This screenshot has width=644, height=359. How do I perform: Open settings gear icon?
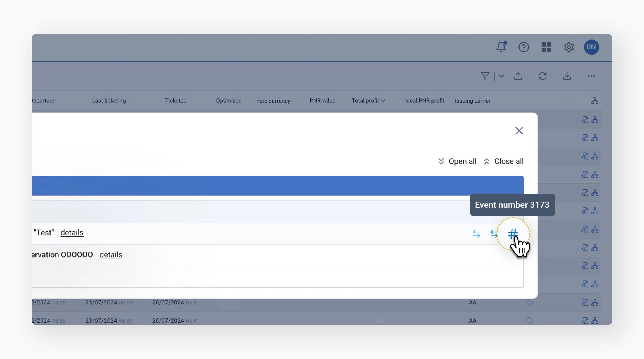(569, 47)
